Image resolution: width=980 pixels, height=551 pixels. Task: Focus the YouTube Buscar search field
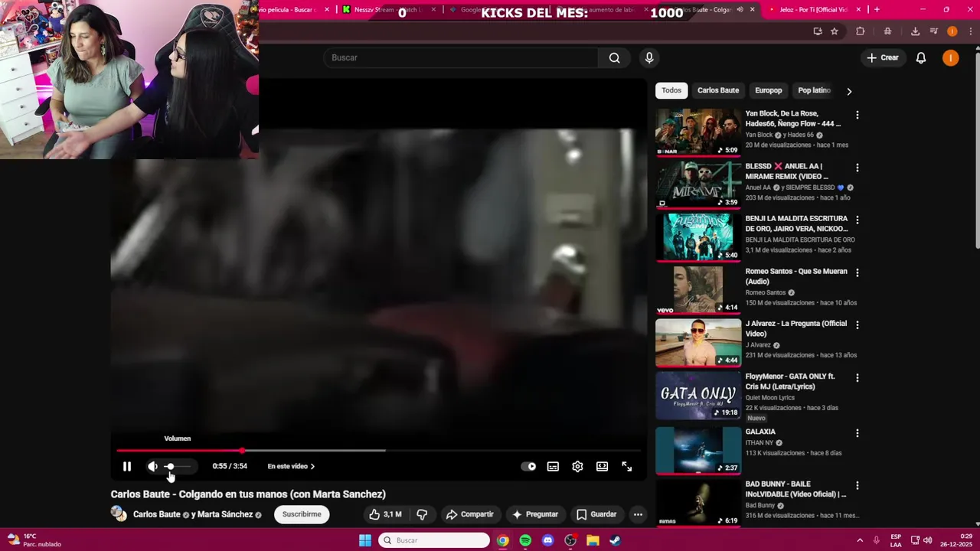[x=462, y=57]
